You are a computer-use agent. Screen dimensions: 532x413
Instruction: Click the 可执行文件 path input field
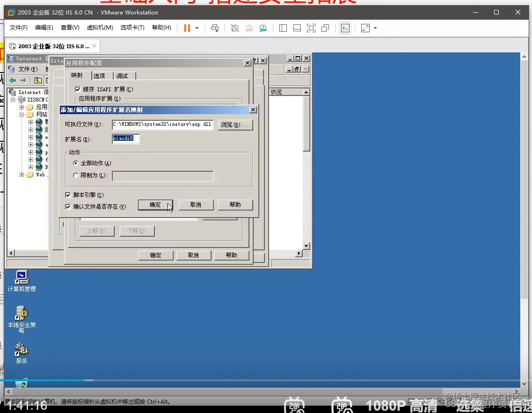pyautogui.click(x=162, y=124)
